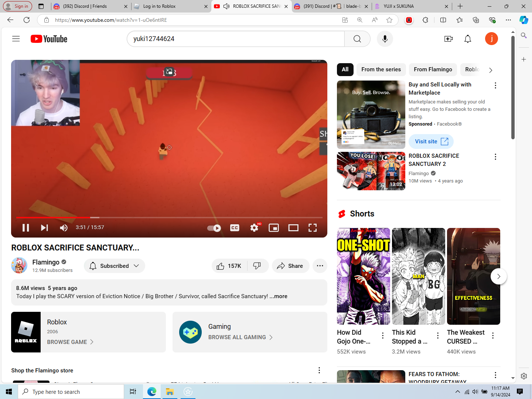
Task: Open File Explorer from taskbar
Action: tap(170, 392)
